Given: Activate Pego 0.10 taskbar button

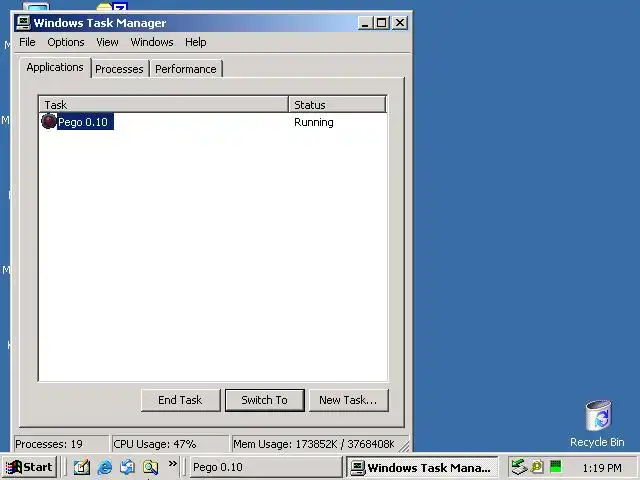Looking at the screenshot, I should (266, 467).
